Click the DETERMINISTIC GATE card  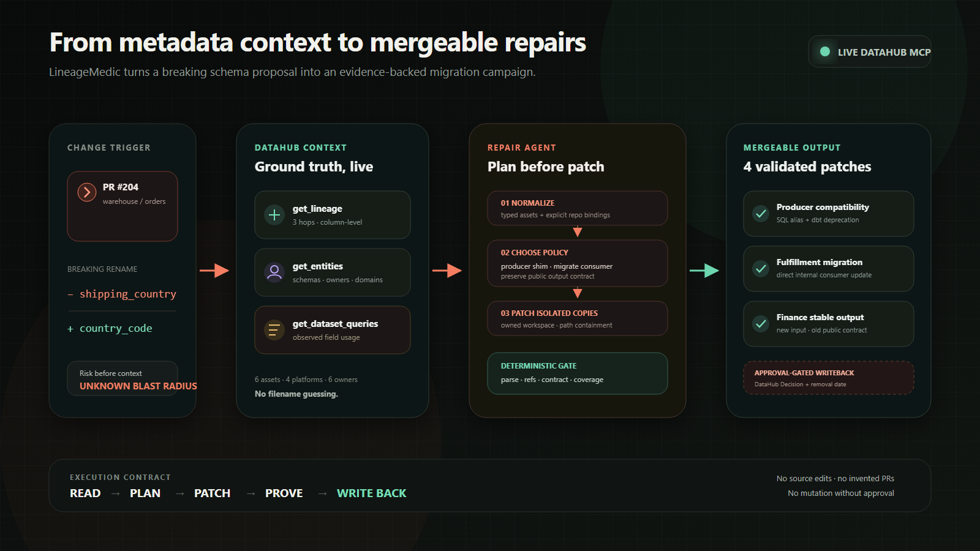[578, 373]
